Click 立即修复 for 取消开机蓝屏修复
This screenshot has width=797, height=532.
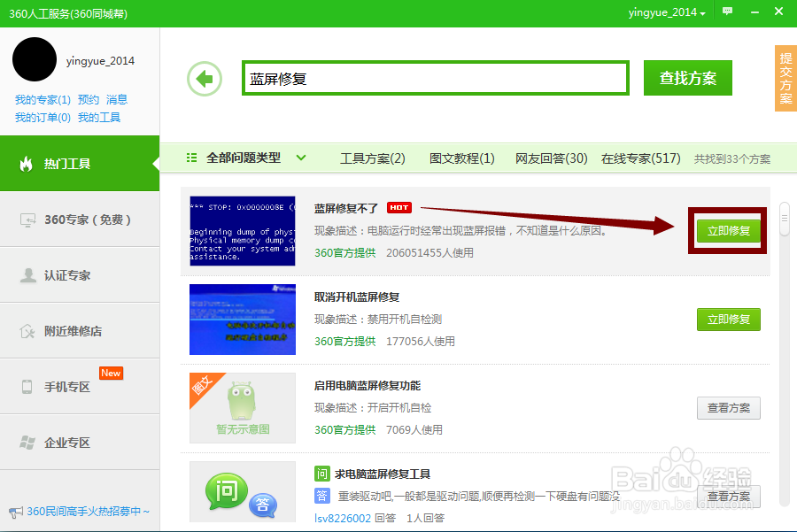(x=729, y=320)
